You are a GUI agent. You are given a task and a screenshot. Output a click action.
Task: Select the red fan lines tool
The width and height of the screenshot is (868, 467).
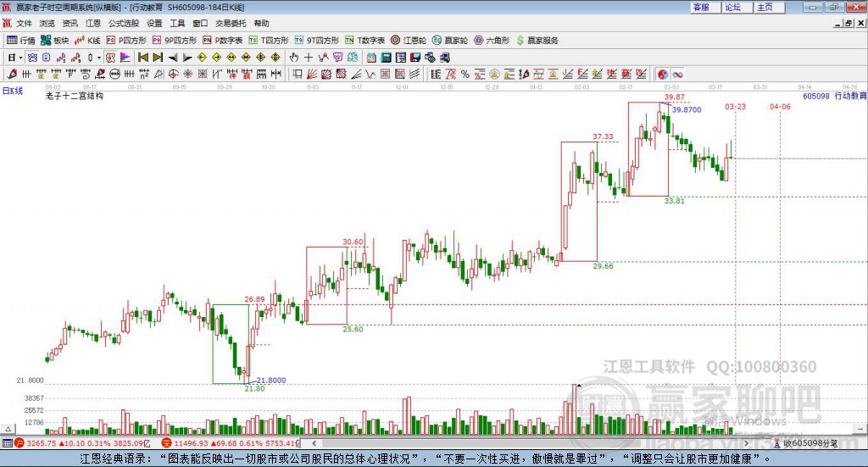click(312, 74)
